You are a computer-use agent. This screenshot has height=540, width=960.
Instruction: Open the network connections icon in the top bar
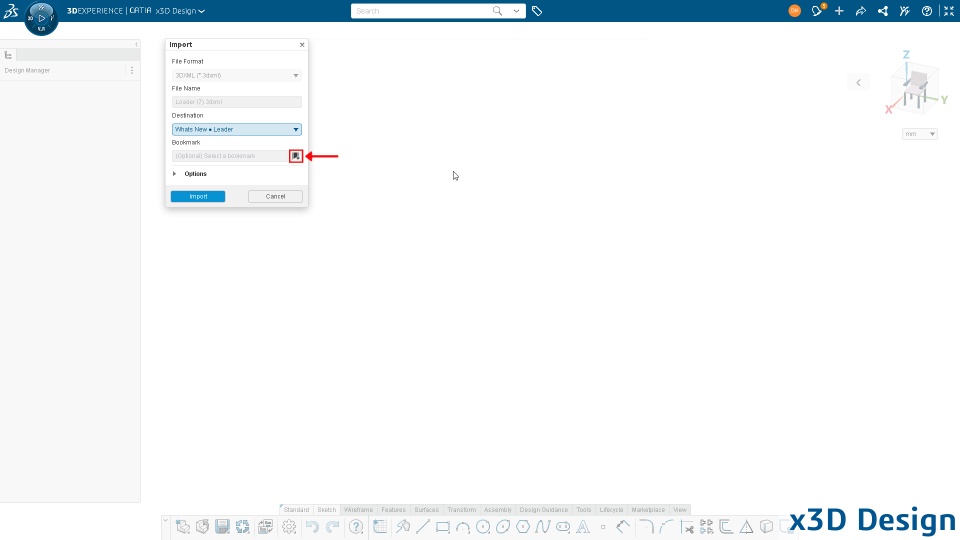coord(883,11)
